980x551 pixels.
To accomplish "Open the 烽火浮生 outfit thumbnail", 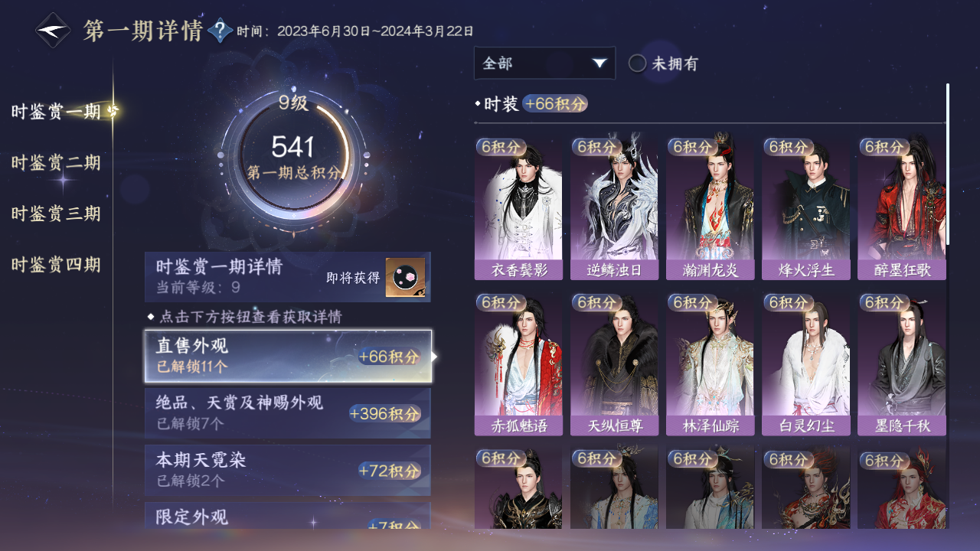I will (x=805, y=209).
